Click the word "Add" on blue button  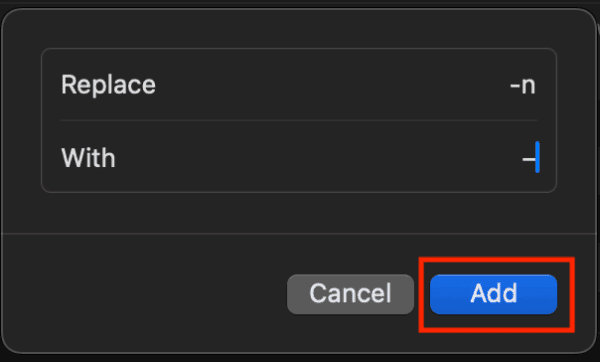(x=494, y=294)
